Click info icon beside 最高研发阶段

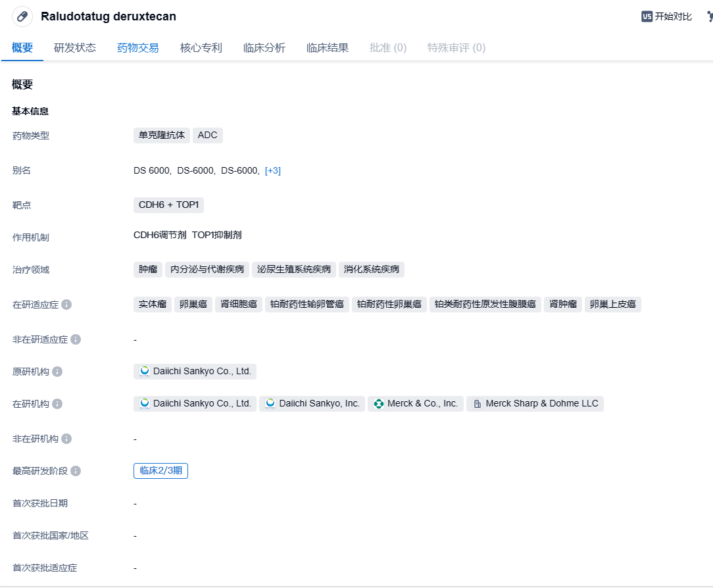click(76, 471)
